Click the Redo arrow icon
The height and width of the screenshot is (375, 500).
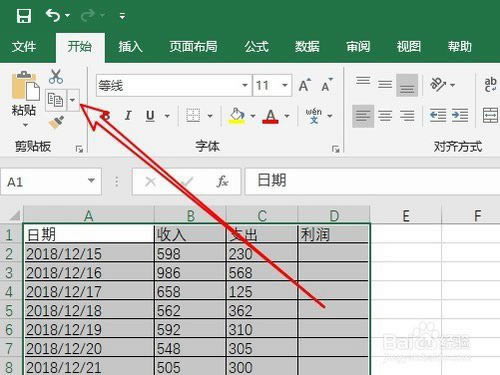[x=88, y=16]
